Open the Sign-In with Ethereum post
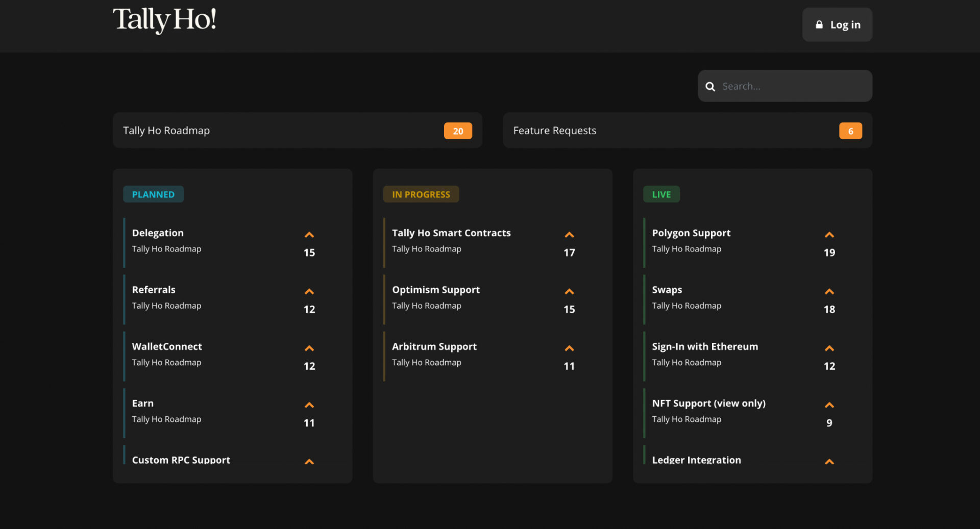This screenshot has height=529, width=980. pyautogui.click(x=705, y=346)
